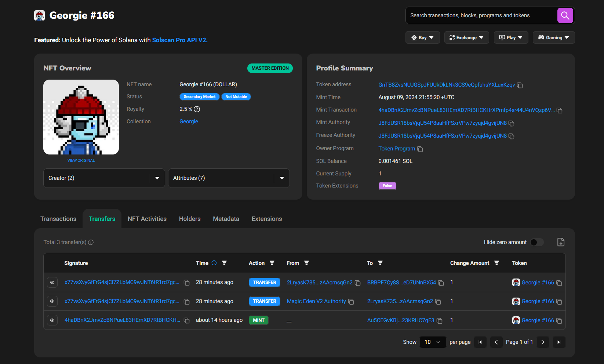604x364 pixels.
Task: Preview the first transfer row with the eye icon
Action: (52, 282)
